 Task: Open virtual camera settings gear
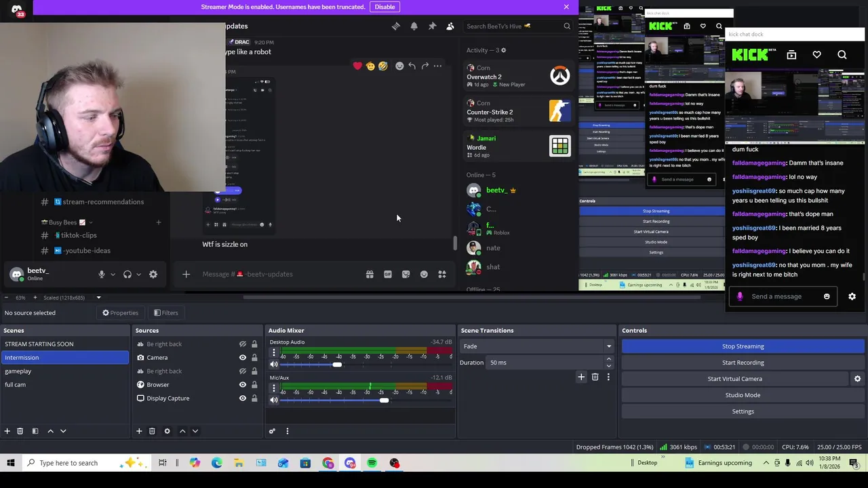pyautogui.click(x=857, y=379)
